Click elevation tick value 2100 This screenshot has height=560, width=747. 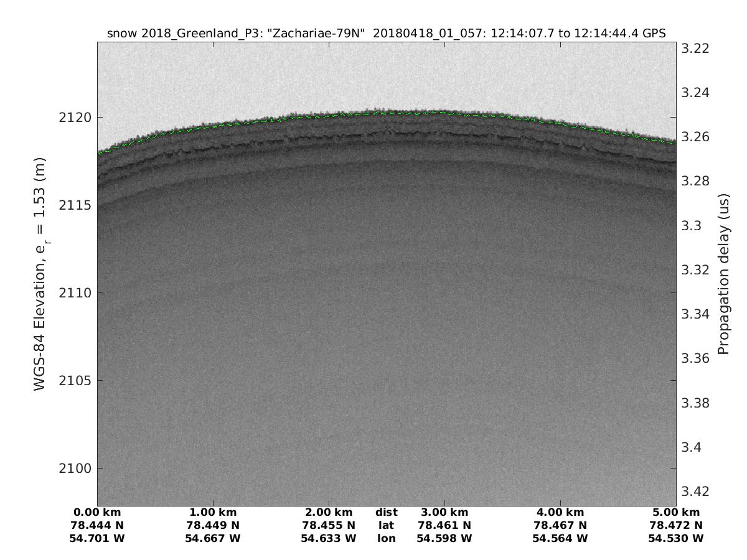click(75, 469)
